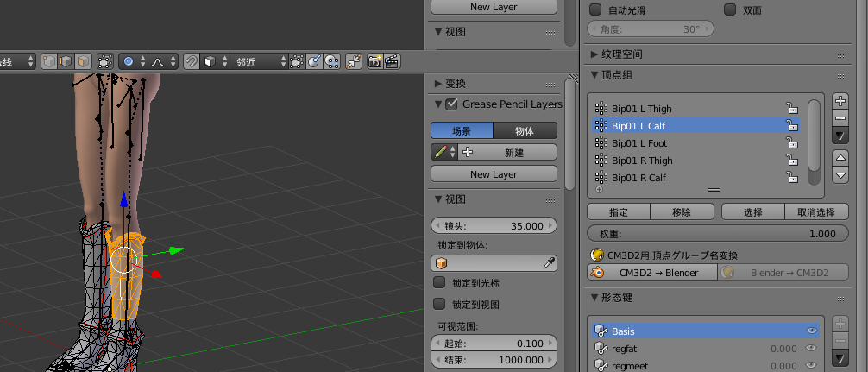
Task: Move vertex group down arrow
Action: pos(840,175)
